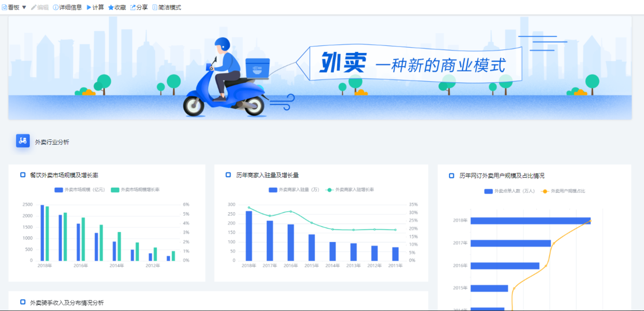Click the chart title 餐饮外卖市场规模及增长率
This screenshot has height=311, width=644.
64,175
